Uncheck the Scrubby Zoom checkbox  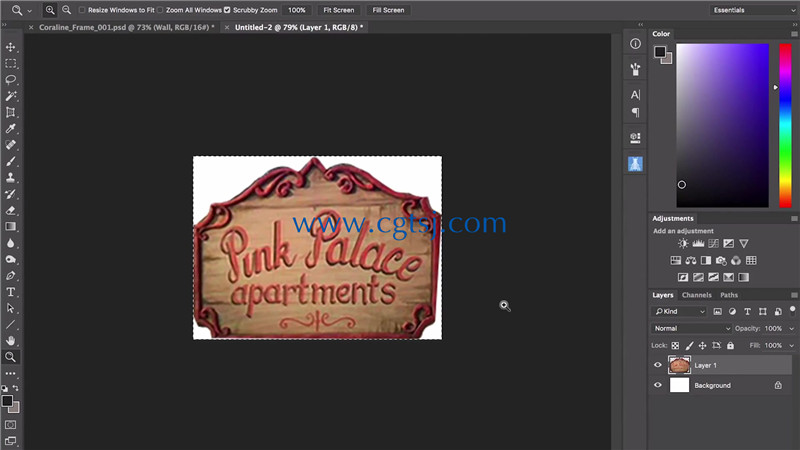pyautogui.click(x=227, y=10)
